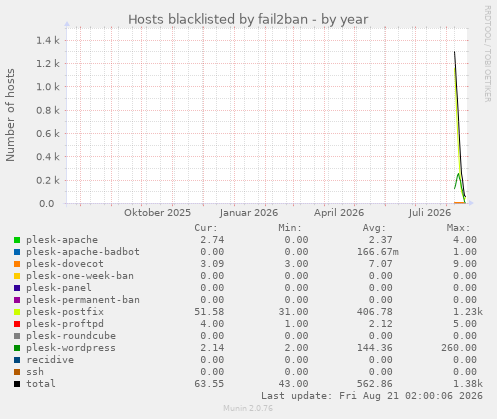Click the 'Juli 2026' x-axis label
The image size is (497, 419).
(x=430, y=213)
